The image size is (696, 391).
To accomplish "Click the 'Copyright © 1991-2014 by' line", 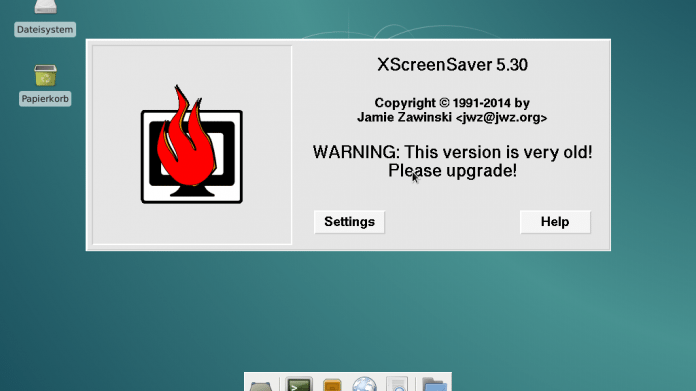I will click(452, 103).
